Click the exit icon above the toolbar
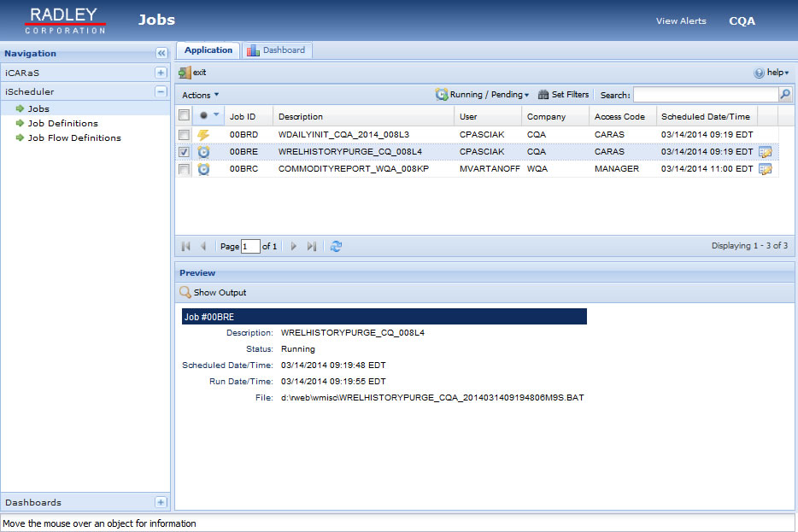 click(x=186, y=73)
